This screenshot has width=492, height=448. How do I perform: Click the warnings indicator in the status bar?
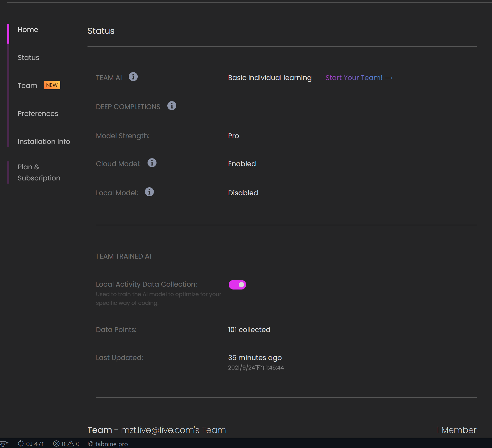[x=74, y=444]
